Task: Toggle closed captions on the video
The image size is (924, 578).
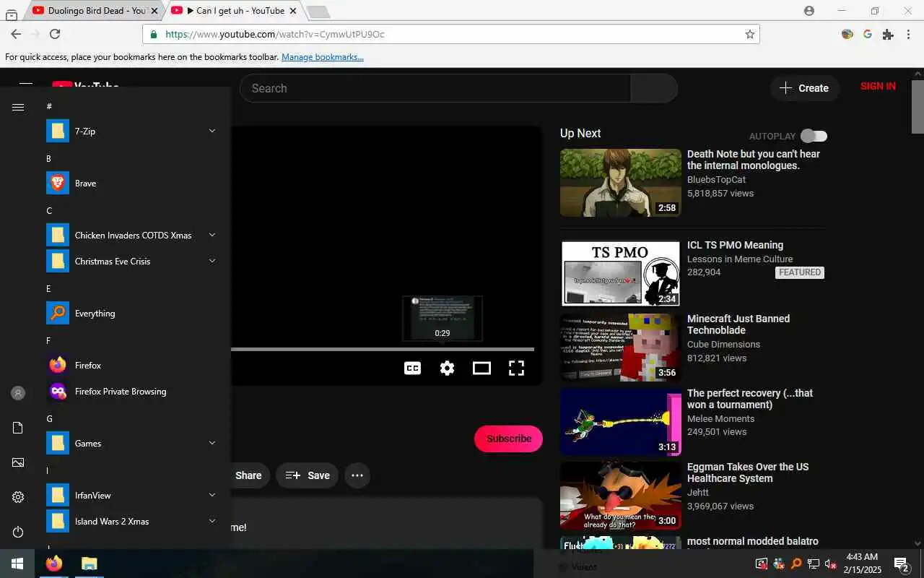Action: tap(412, 368)
